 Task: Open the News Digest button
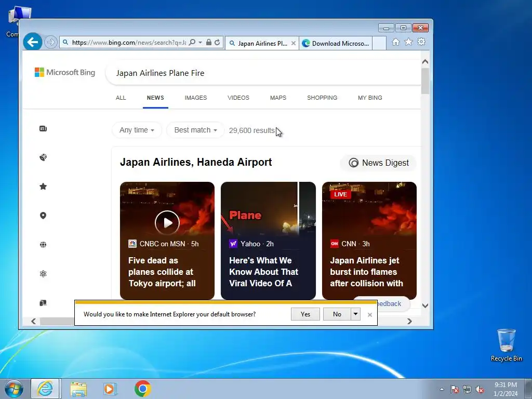coord(378,163)
